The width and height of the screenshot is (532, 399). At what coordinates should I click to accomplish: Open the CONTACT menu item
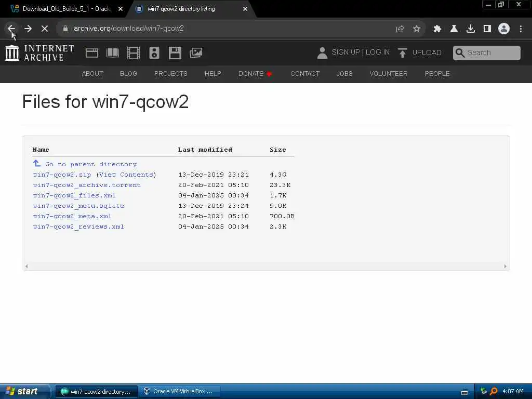click(x=305, y=74)
